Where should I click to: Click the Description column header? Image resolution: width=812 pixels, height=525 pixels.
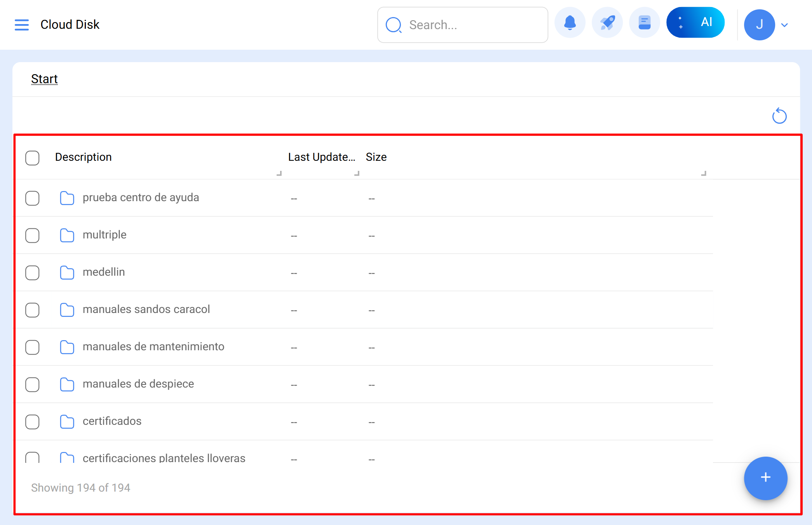pyautogui.click(x=83, y=157)
